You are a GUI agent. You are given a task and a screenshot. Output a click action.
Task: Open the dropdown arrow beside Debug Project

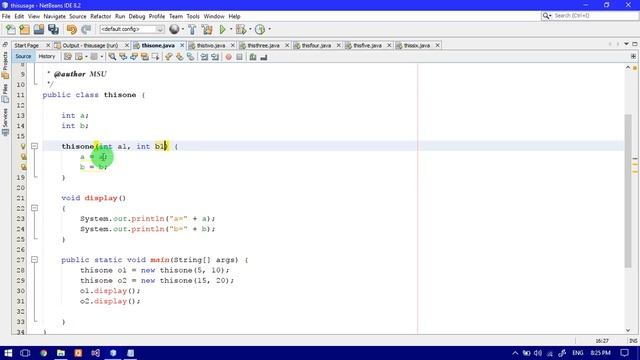click(x=250, y=29)
